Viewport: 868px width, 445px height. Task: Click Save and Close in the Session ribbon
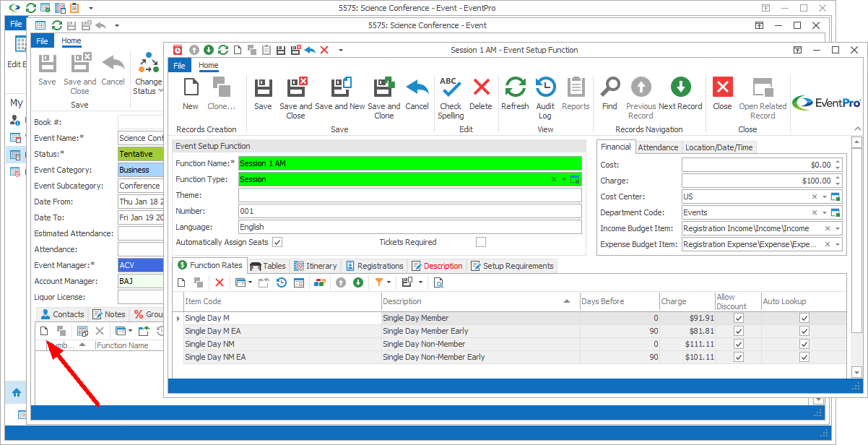click(295, 98)
